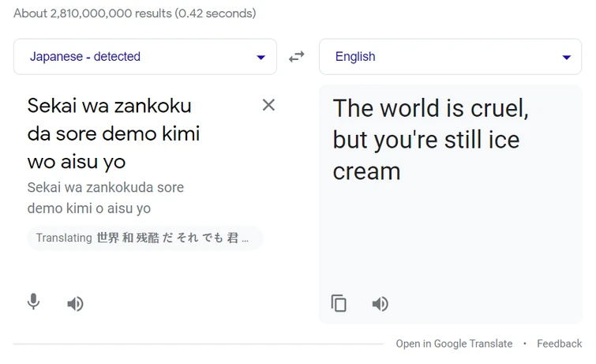Listen to the English translation audio

tap(380, 304)
